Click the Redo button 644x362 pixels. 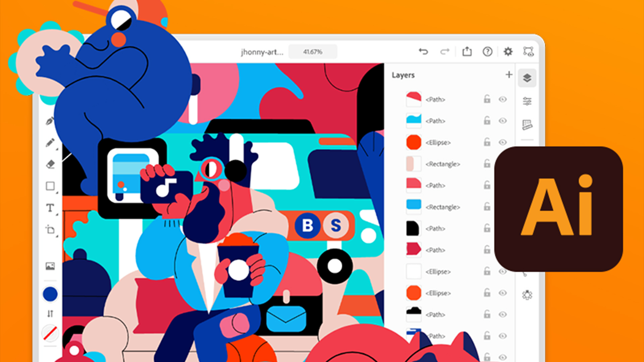coord(444,52)
